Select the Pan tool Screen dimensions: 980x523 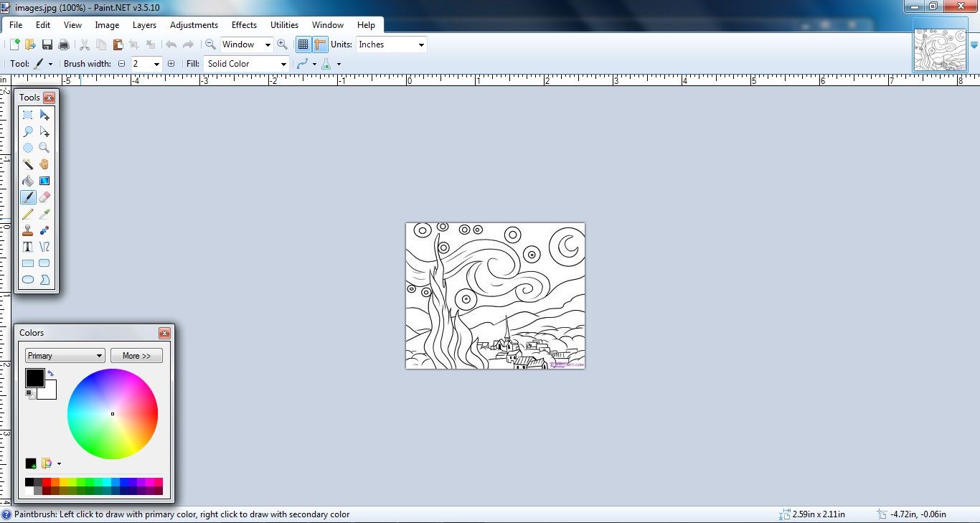44,164
